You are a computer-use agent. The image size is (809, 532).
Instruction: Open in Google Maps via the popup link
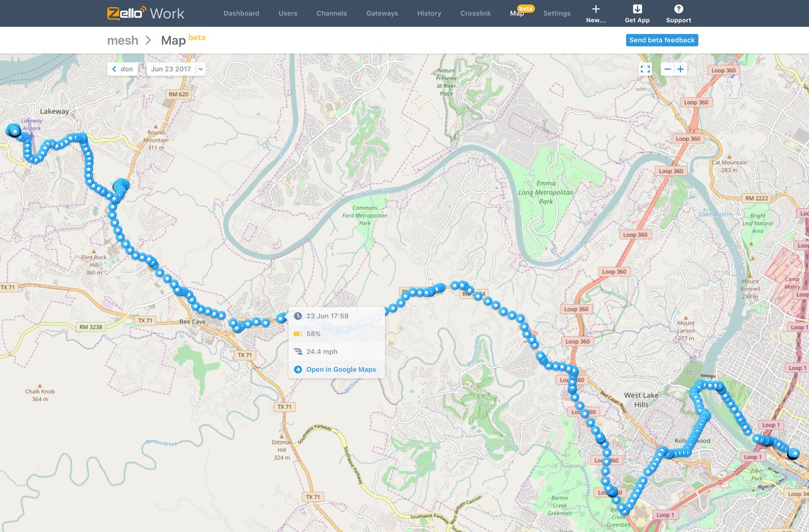coord(341,369)
